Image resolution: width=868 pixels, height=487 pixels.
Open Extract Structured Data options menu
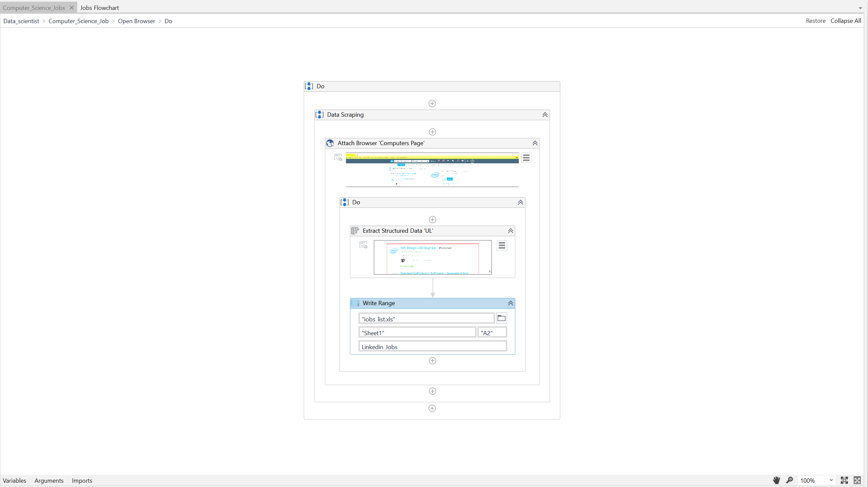tap(502, 245)
